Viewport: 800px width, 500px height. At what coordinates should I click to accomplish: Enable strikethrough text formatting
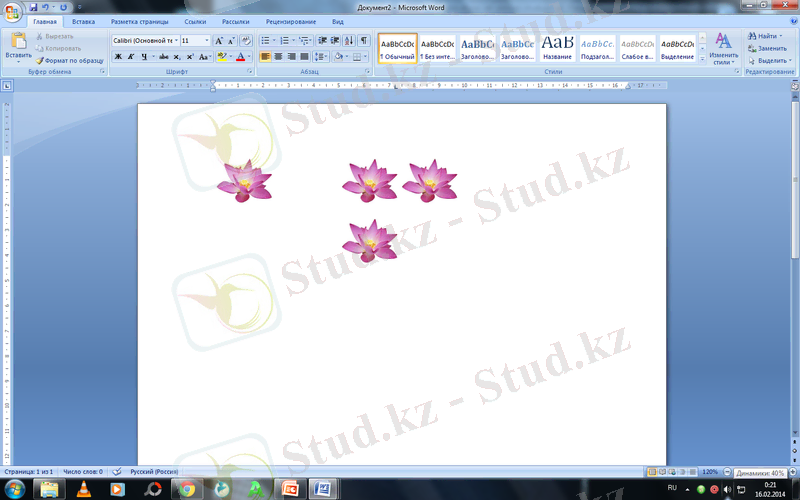pos(163,57)
